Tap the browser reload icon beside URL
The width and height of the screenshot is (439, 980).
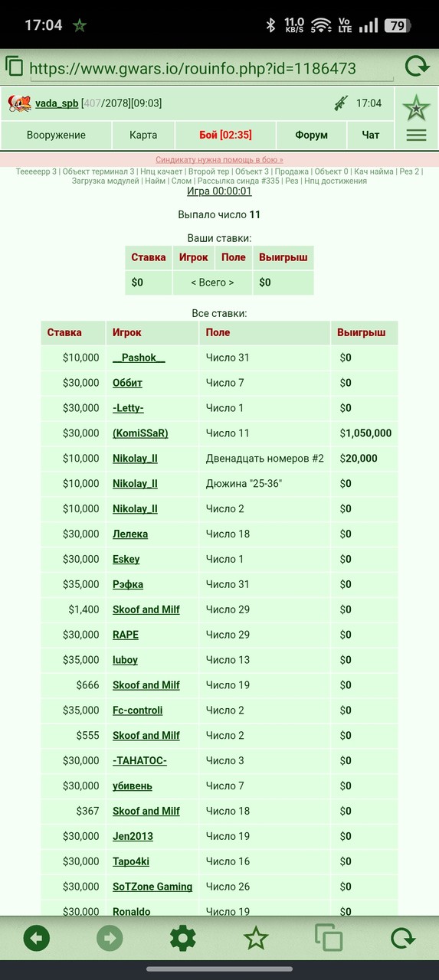[x=417, y=67]
